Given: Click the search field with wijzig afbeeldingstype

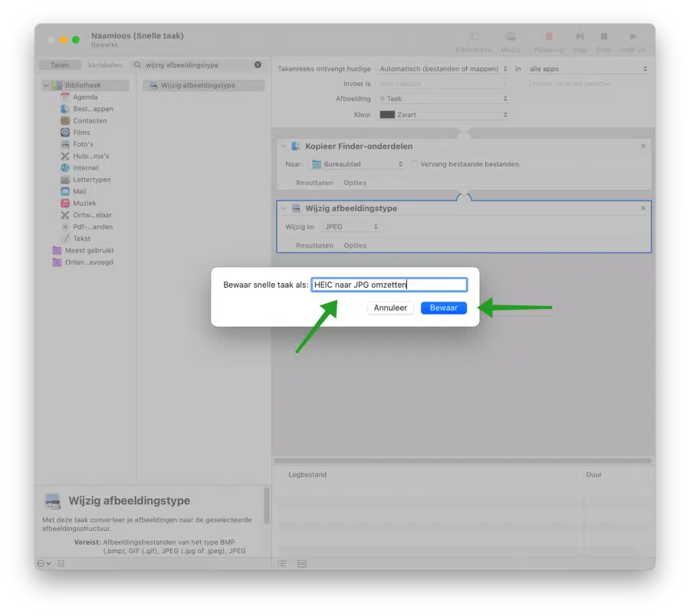Looking at the screenshot, I should (198, 64).
